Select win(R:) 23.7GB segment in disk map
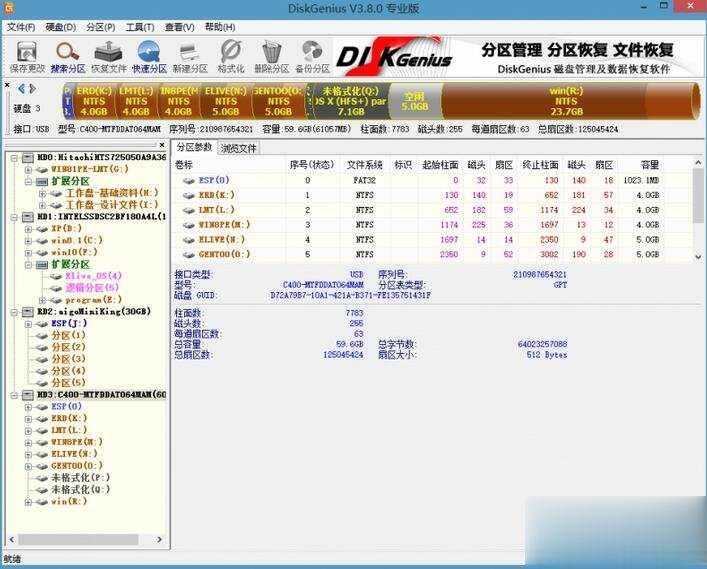 click(566, 101)
